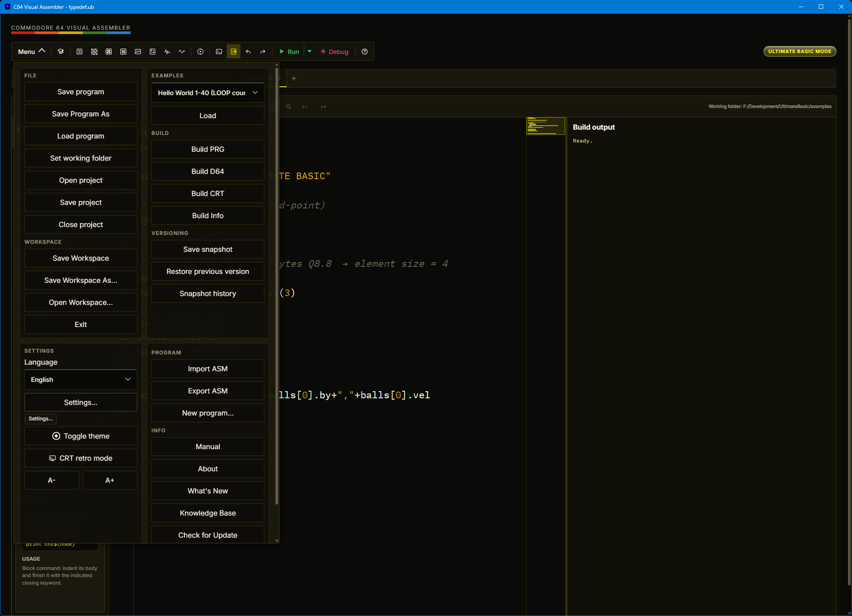The image size is (852, 616).
Task: Open the 3x3 grid editor toolbar icon
Action: [109, 52]
